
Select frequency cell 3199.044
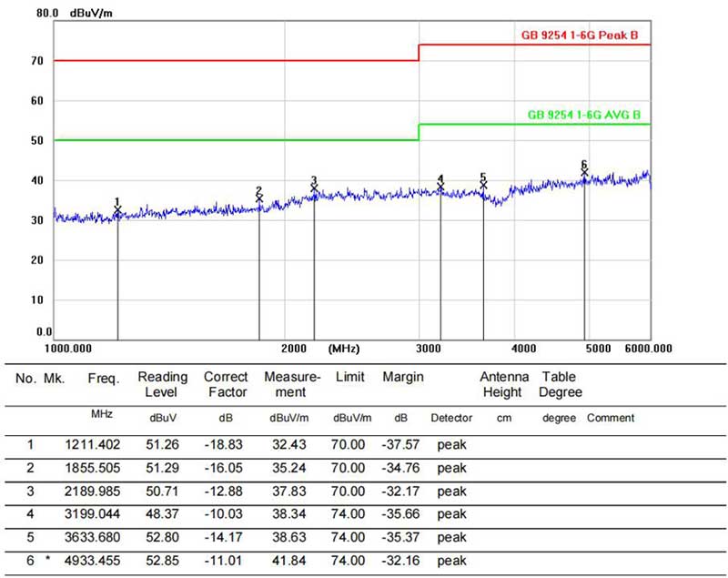(x=93, y=514)
